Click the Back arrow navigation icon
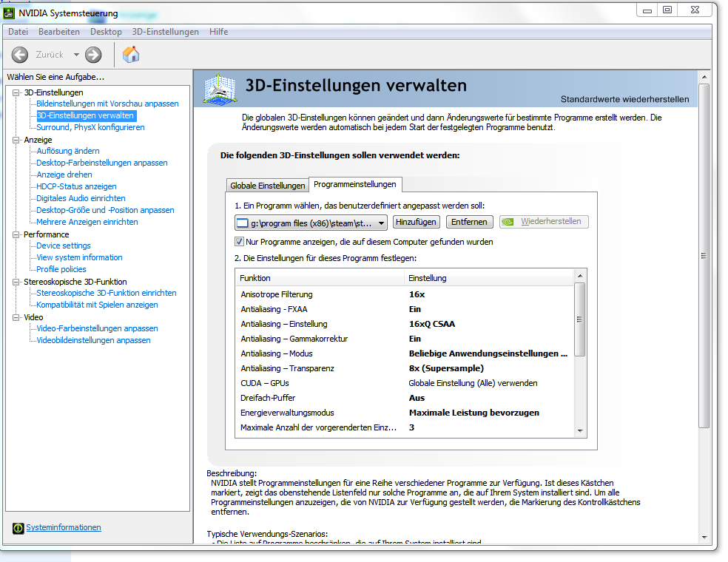 pos(19,55)
